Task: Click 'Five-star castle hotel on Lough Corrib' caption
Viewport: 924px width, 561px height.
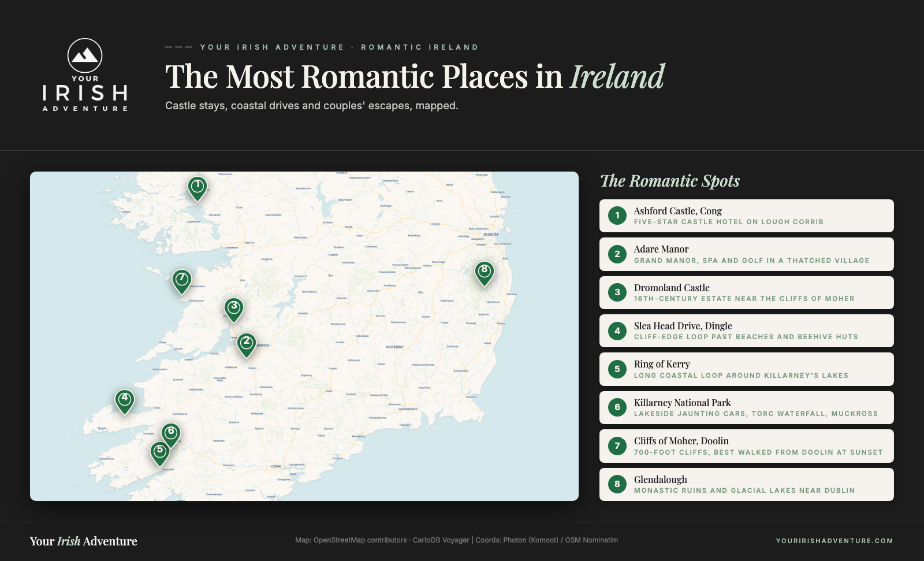Action: 729,222
